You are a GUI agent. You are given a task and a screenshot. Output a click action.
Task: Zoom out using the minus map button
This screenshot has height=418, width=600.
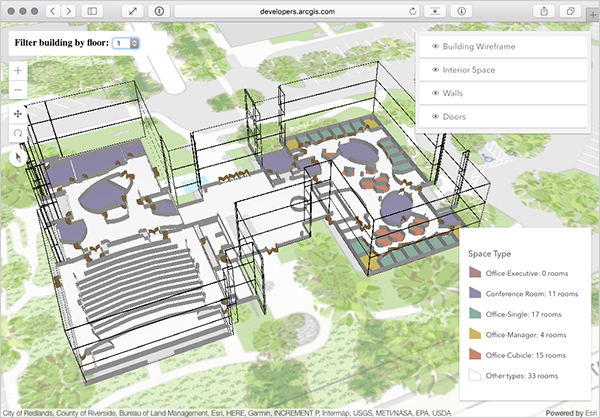point(18,90)
